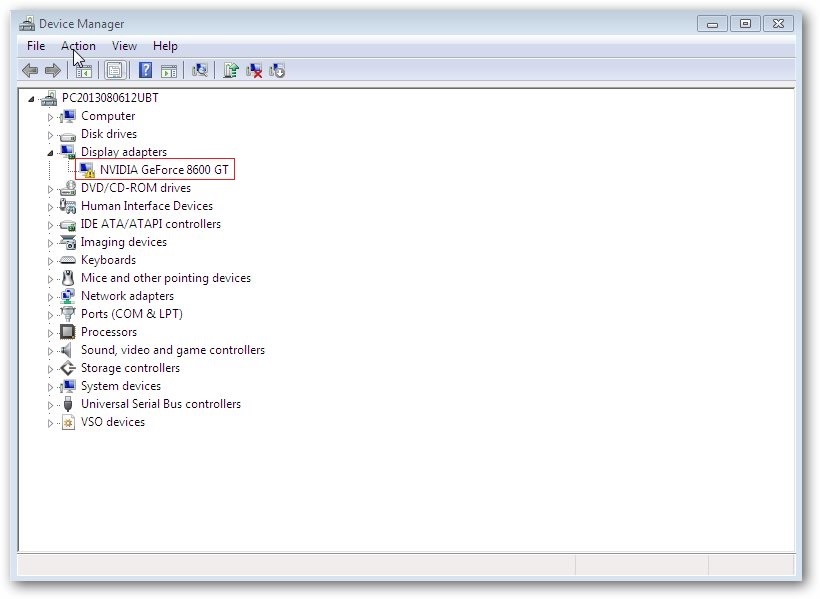Open the File menu
Screen dimensions: 820x599
click(x=36, y=46)
